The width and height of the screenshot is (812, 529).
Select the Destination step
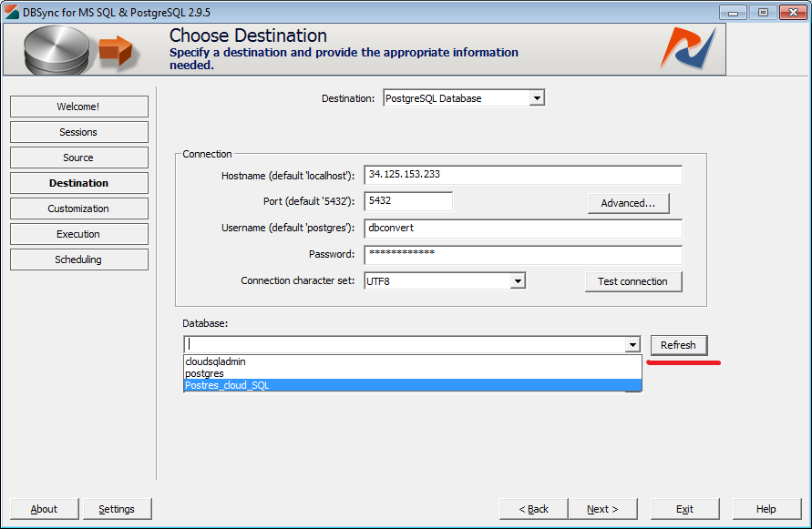click(x=78, y=183)
